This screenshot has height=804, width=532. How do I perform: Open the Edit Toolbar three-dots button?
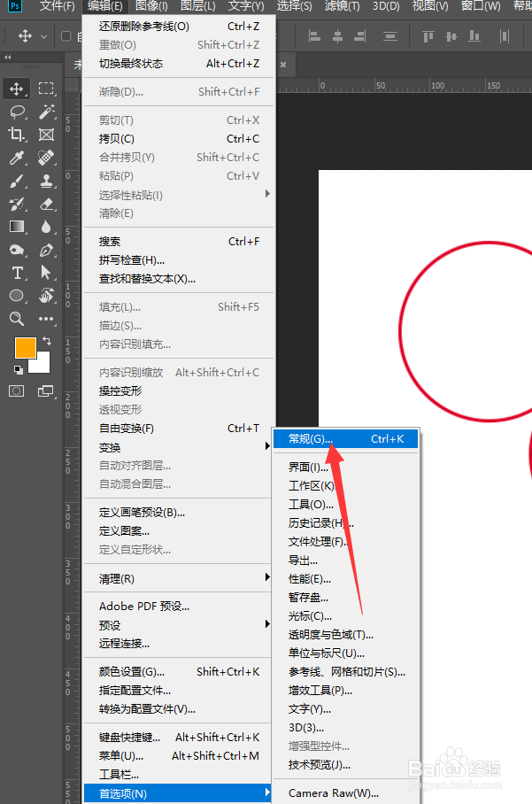(46, 319)
